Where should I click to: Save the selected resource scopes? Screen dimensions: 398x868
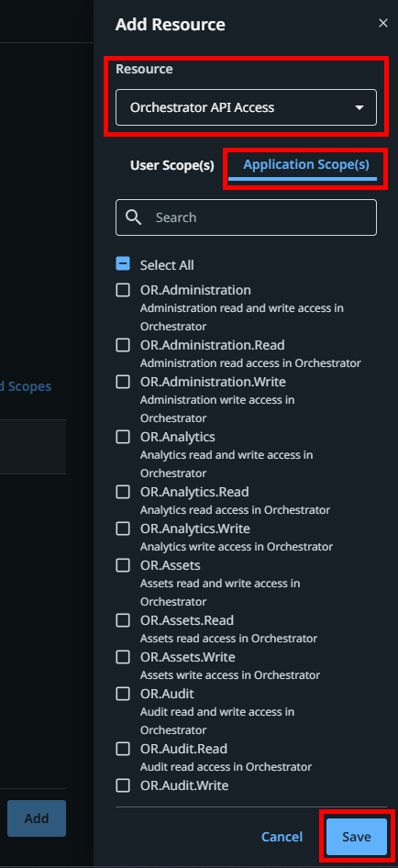[357, 837]
